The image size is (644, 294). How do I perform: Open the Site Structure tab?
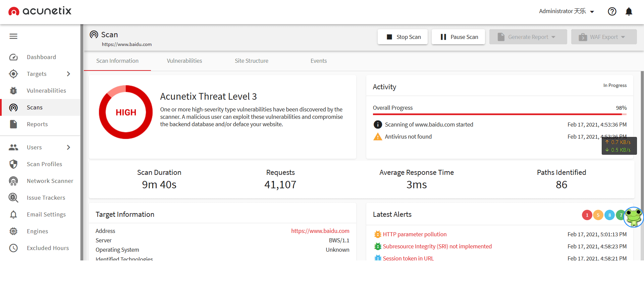point(252,61)
